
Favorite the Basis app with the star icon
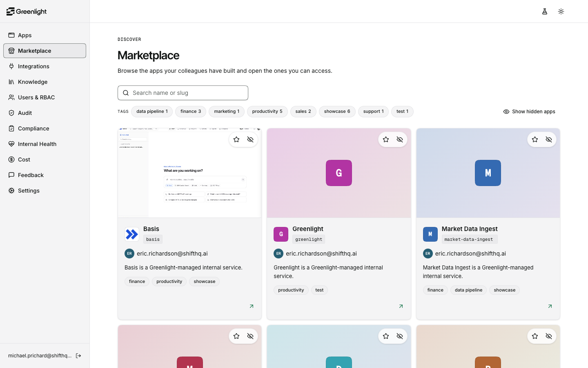click(236, 139)
